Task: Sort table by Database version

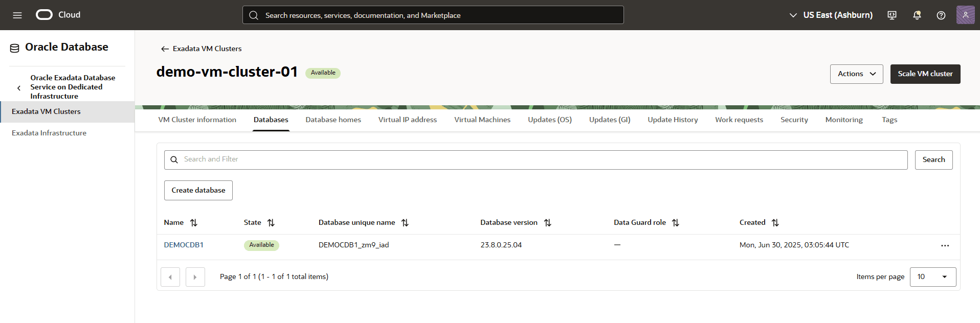Action: [547, 223]
